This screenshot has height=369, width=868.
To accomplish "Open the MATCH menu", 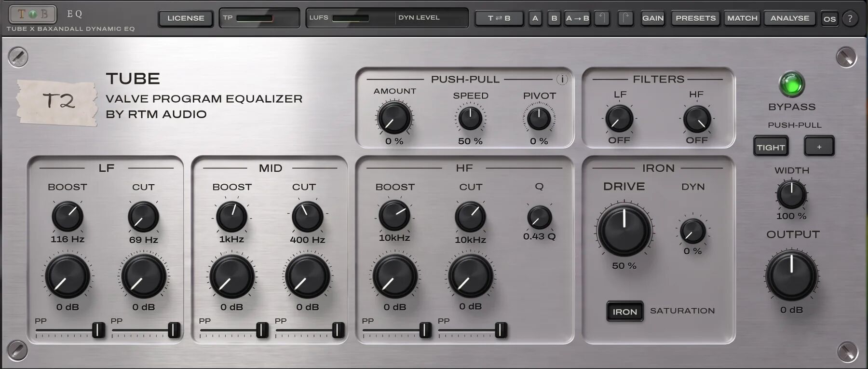I will pyautogui.click(x=742, y=18).
